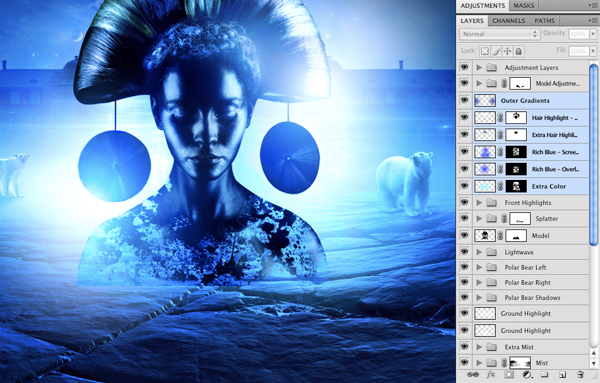Expand the Splatter group
Image resolution: width=600 pixels, height=383 pixels.
[479, 218]
